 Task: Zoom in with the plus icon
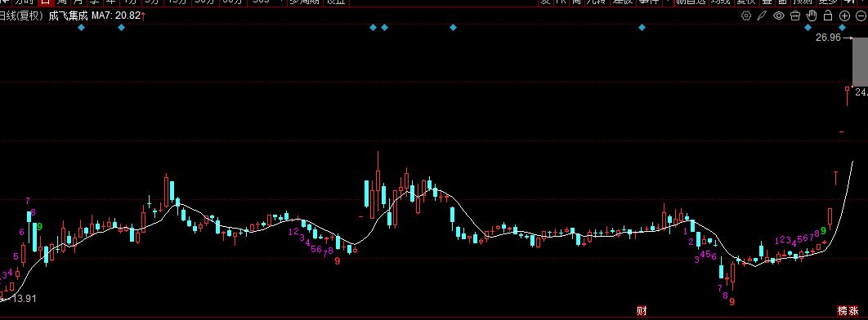tap(845, 16)
